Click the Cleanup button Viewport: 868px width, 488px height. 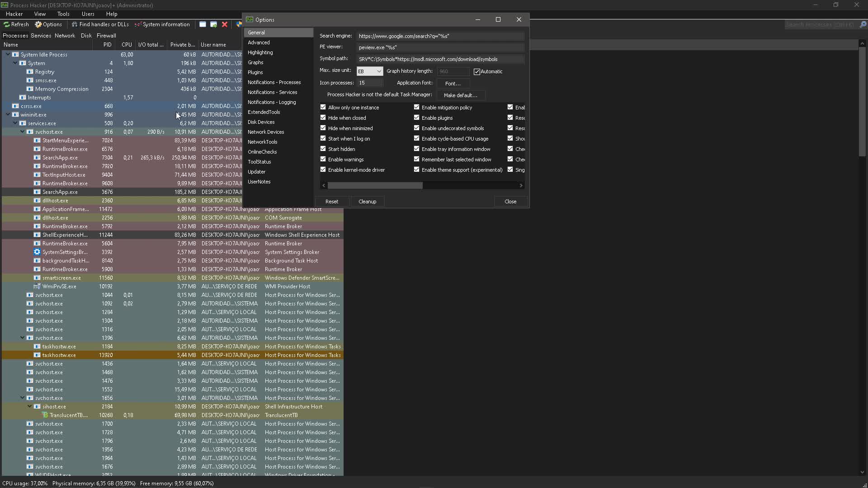(x=367, y=201)
